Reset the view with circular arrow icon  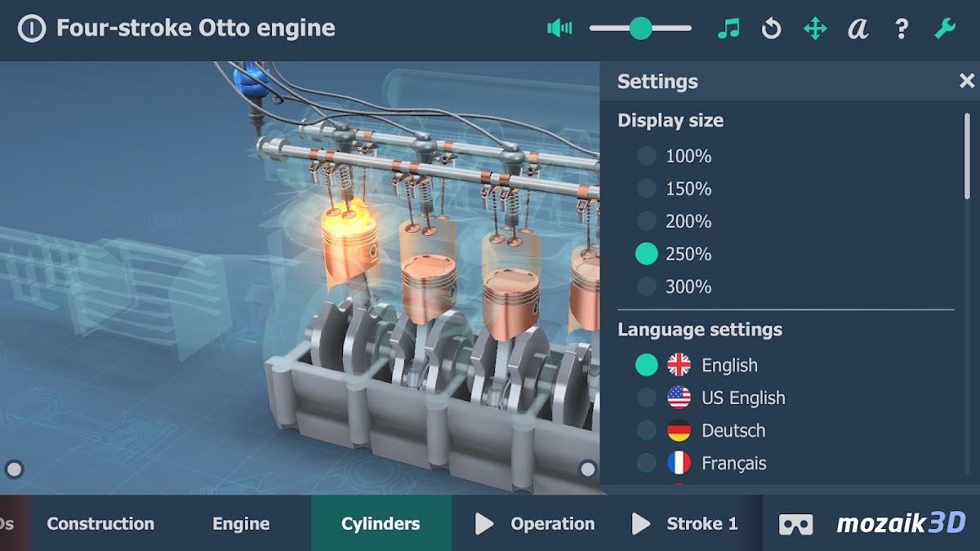pyautogui.click(x=771, y=29)
